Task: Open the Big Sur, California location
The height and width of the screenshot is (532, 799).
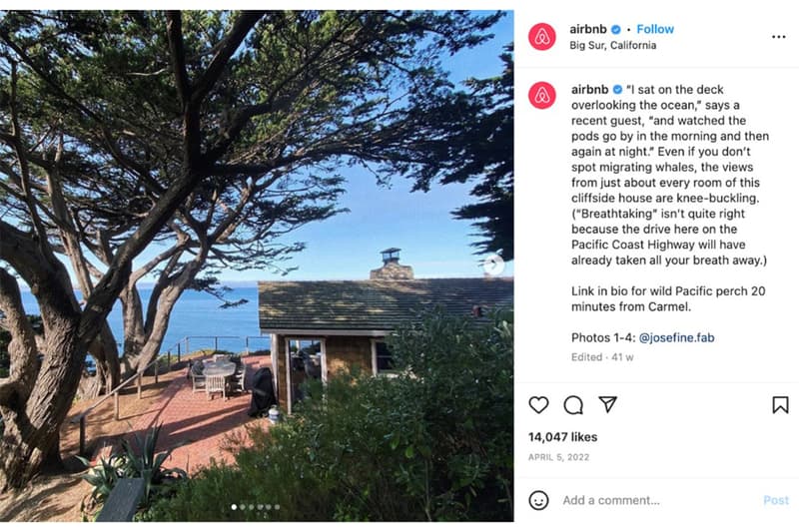Action: coord(612,46)
